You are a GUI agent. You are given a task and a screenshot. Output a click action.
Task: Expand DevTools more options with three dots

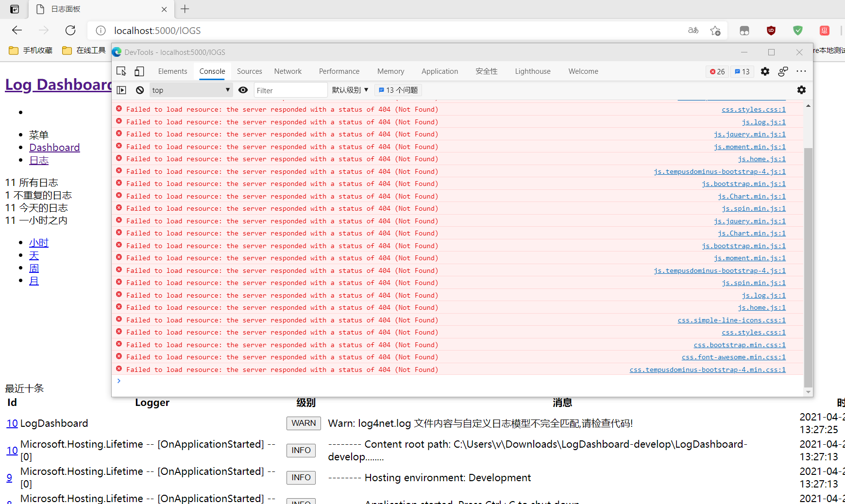click(x=802, y=71)
